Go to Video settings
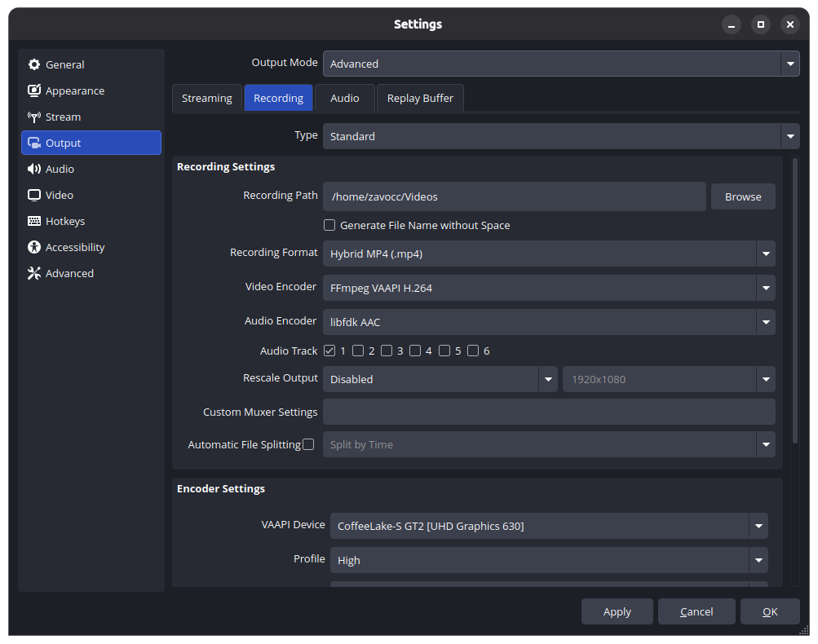 [91, 195]
